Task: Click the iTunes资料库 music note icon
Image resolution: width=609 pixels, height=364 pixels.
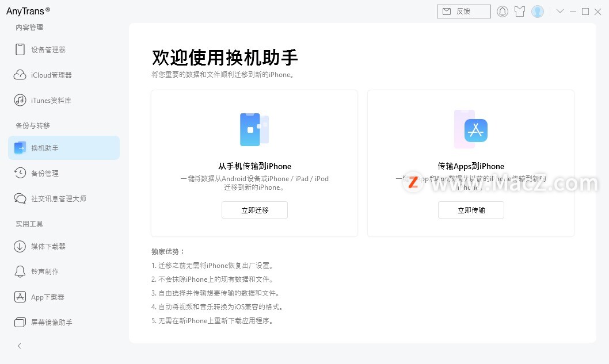Action: click(20, 100)
